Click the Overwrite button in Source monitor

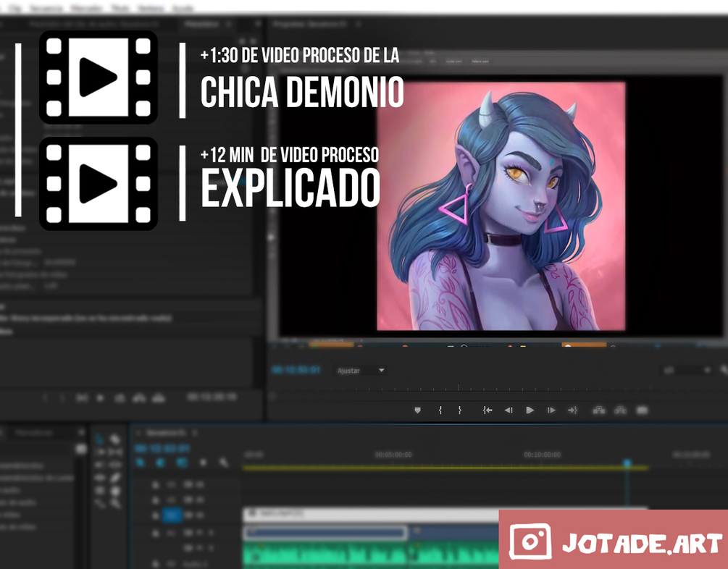[159, 397]
